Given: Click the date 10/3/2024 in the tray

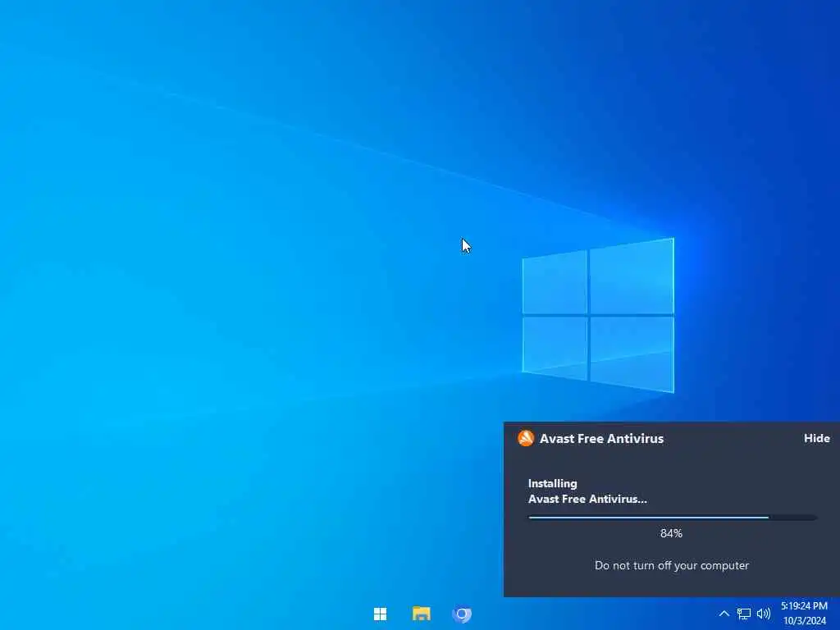Looking at the screenshot, I should tap(805, 621).
